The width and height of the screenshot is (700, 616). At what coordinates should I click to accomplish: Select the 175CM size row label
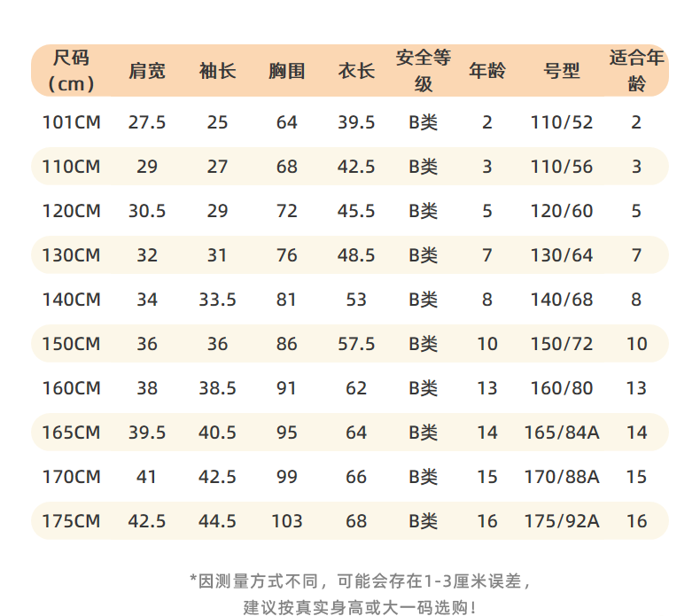71,521
